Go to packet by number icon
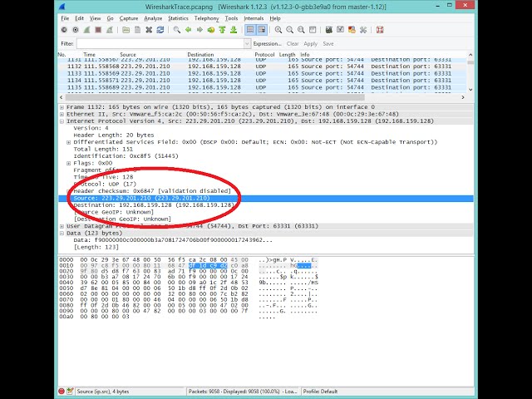 point(210,30)
